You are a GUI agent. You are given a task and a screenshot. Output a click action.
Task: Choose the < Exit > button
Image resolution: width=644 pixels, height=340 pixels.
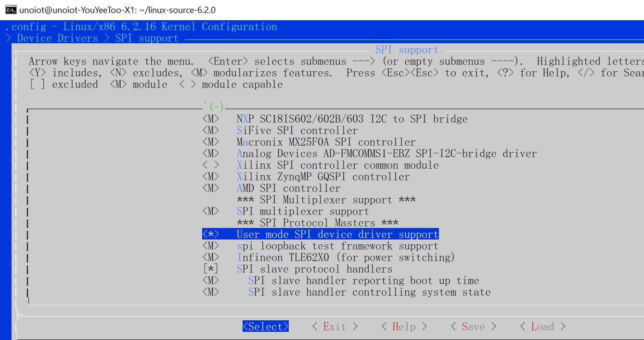click(x=335, y=327)
